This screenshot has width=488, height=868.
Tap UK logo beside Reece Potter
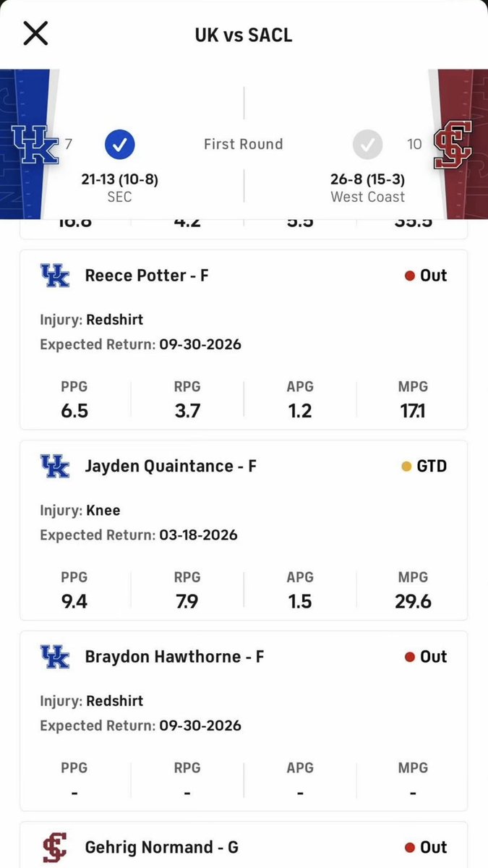tap(55, 276)
